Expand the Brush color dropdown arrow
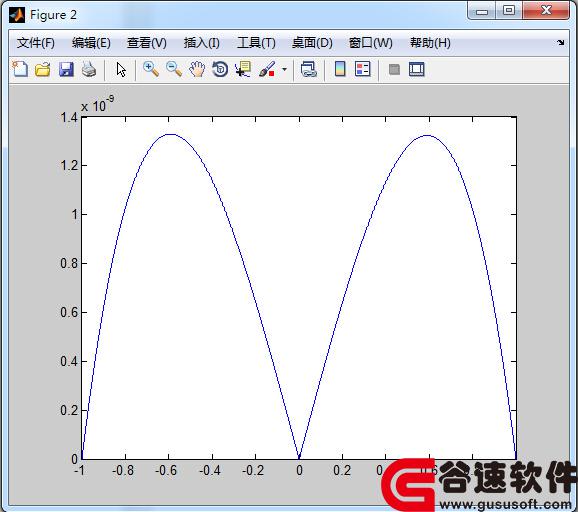 click(x=284, y=69)
